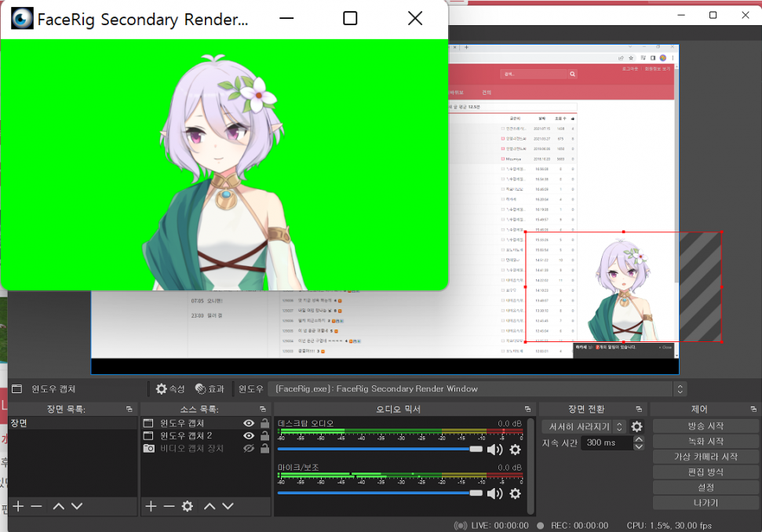762x532 pixels.
Task: Add a new source with plus icon
Action: pos(151,506)
